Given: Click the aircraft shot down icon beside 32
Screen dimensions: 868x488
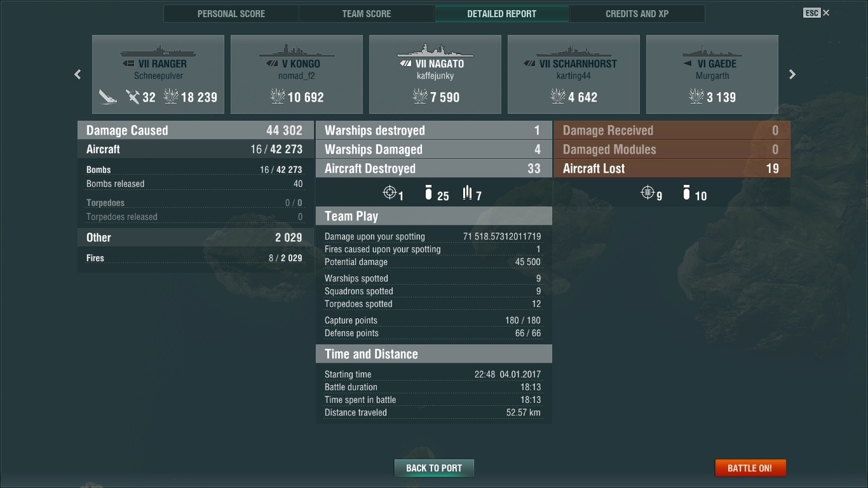Looking at the screenshot, I should 132,97.
